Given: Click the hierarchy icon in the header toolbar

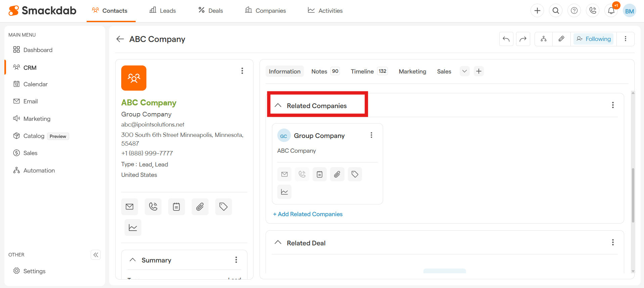Looking at the screenshot, I should click(x=543, y=39).
